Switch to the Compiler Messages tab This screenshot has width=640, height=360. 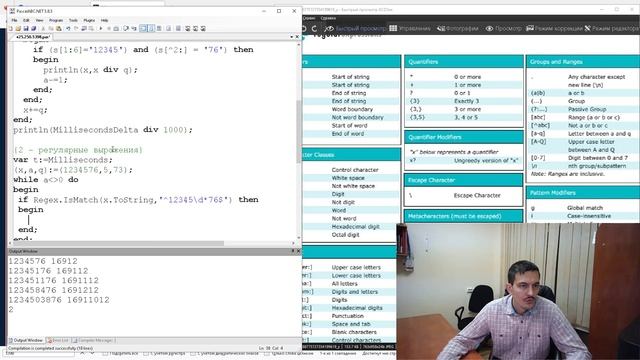94,340
